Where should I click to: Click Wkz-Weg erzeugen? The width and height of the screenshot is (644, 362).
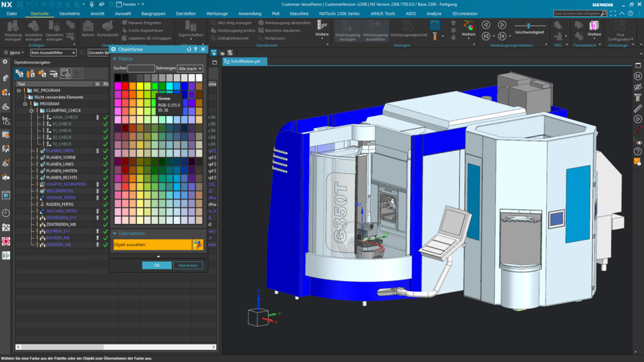click(231, 23)
